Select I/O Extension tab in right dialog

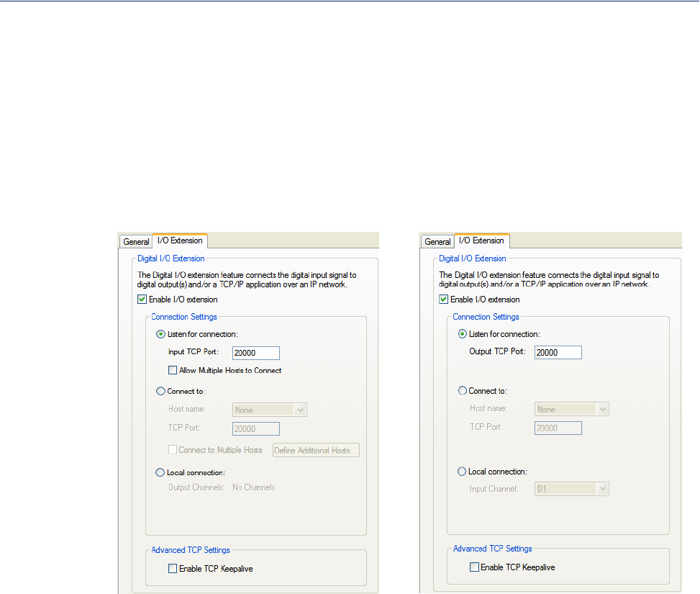click(x=482, y=240)
